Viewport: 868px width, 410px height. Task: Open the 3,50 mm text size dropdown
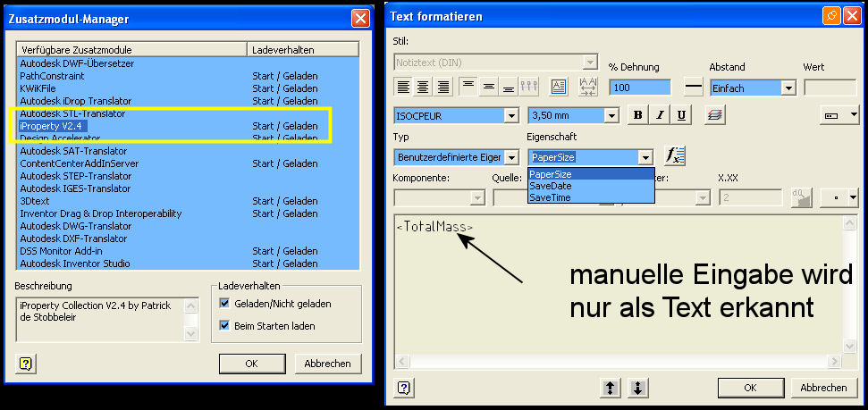[611, 115]
